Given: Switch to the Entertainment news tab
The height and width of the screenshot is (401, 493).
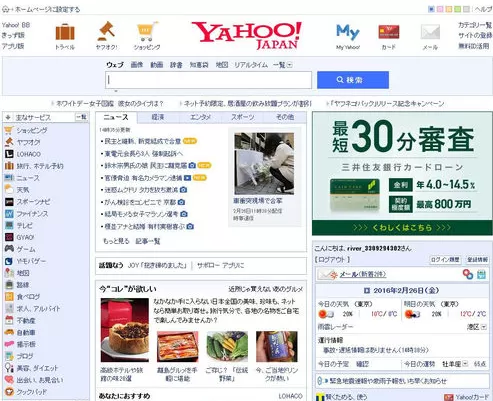Looking at the screenshot, I should tap(200, 117).
